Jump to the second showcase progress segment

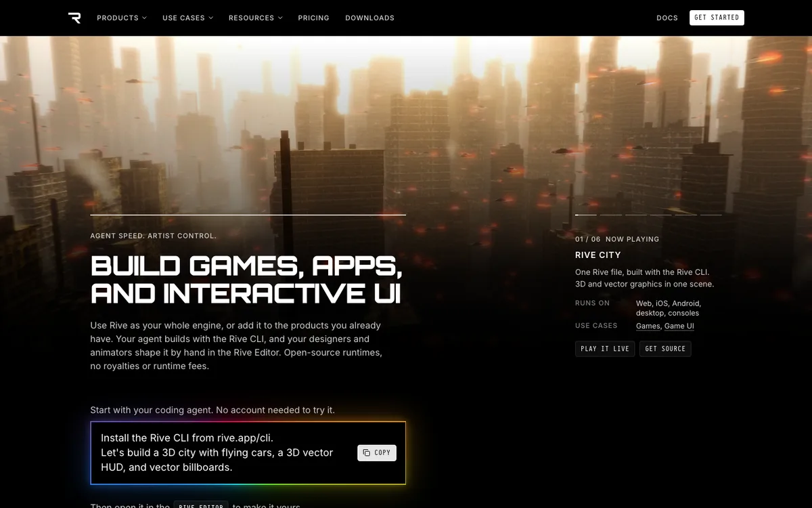tap(610, 215)
